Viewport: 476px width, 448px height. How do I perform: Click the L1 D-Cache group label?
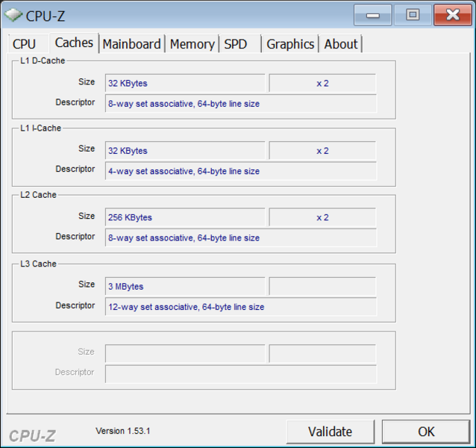click(x=43, y=60)
